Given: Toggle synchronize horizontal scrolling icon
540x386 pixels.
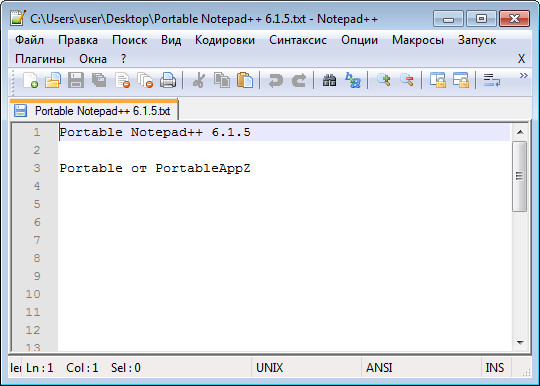Looking at the screenshot, I should pos(461,81).
